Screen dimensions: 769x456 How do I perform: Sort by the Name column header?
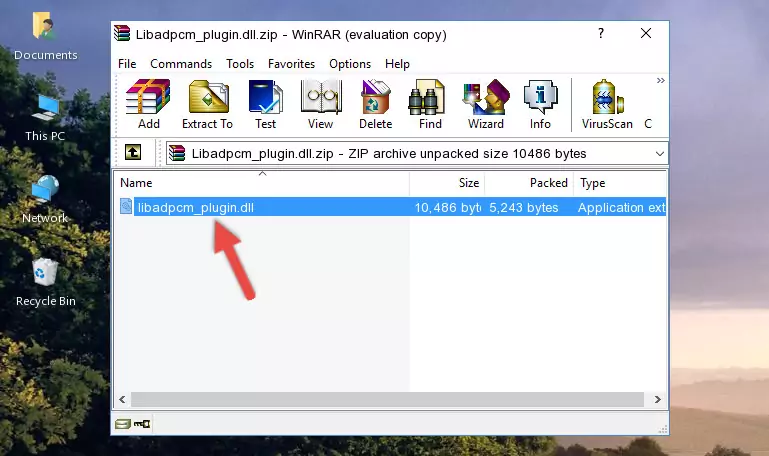pos(262,183)
